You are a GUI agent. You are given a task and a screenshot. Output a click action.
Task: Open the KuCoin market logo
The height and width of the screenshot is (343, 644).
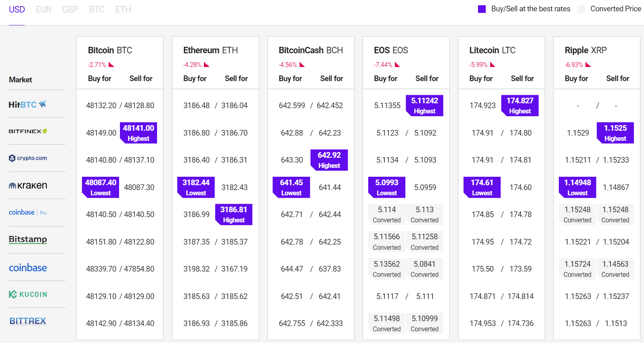coord(28,295)
